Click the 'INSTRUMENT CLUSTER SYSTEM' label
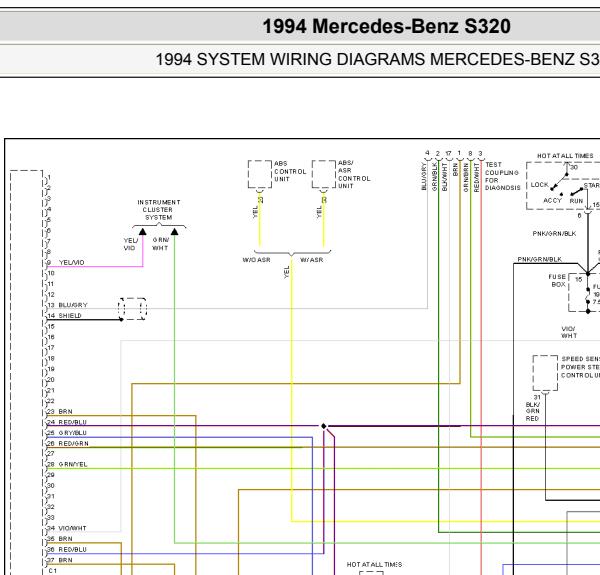Screen dimensions: 600x575 [x=158, y=210]
